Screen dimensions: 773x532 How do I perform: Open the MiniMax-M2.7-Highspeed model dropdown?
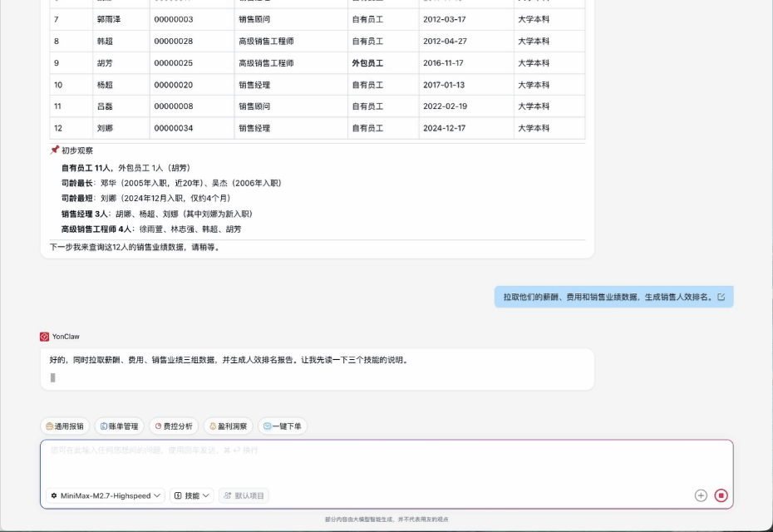pyautogui.click(x=106, y=495)
